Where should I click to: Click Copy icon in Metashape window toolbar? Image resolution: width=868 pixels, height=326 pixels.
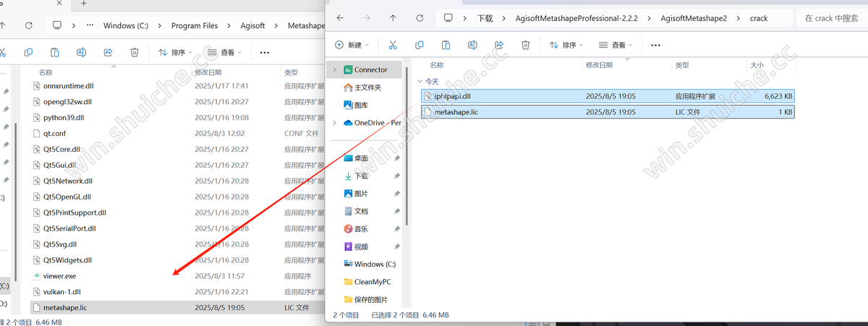(28, 52)
